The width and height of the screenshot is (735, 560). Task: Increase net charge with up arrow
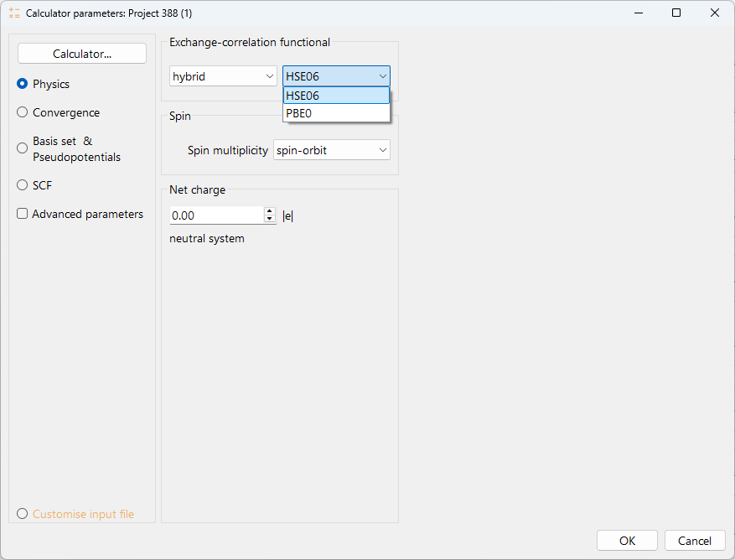click(x=270, y=211)
